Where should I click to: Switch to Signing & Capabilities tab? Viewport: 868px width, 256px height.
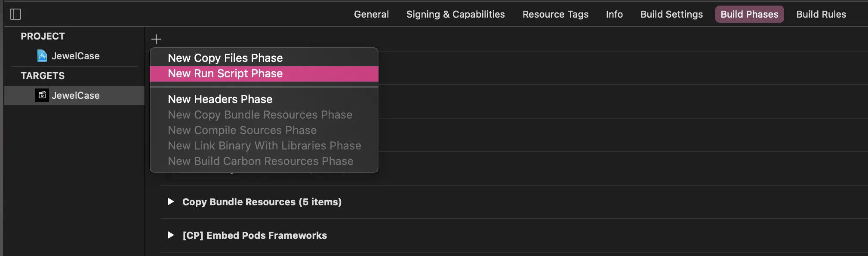(456, 14)
